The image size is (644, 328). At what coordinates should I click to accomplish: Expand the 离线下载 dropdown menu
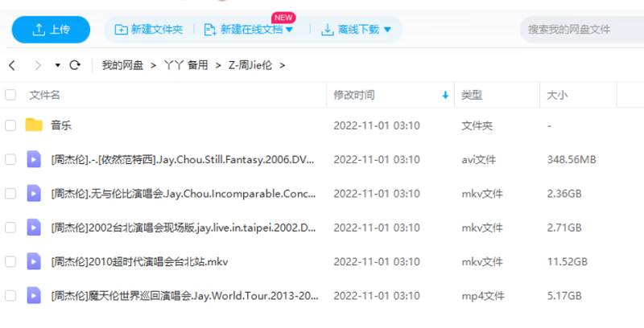[x=387, y=30]
